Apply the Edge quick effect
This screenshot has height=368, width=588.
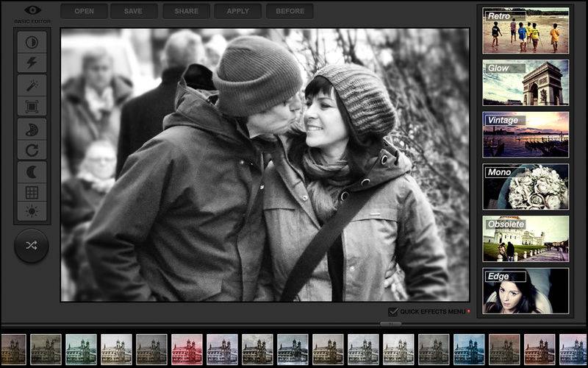click(x=526, y=291)
